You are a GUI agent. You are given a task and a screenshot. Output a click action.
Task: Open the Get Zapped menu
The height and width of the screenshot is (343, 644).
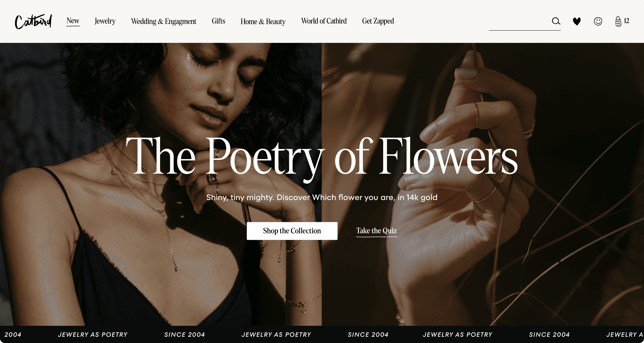(x=378, y=21)
